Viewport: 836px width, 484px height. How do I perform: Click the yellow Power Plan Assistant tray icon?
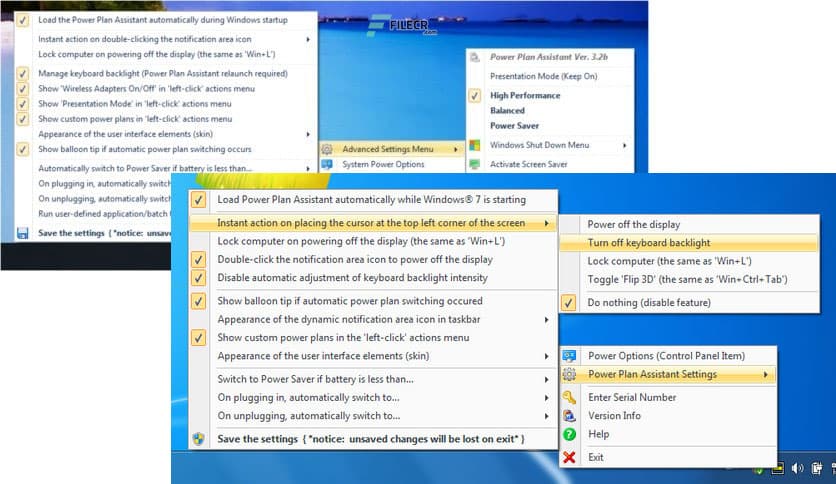pos(778,469)
